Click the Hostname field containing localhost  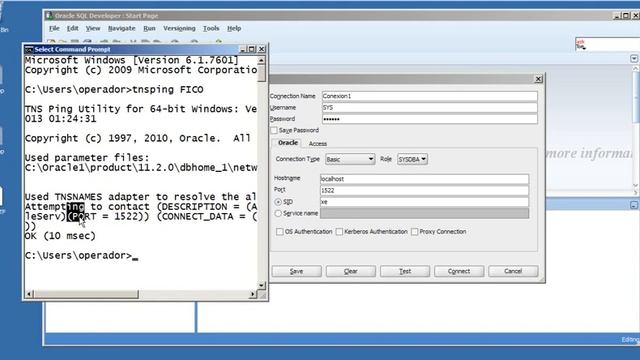(424, 179)
